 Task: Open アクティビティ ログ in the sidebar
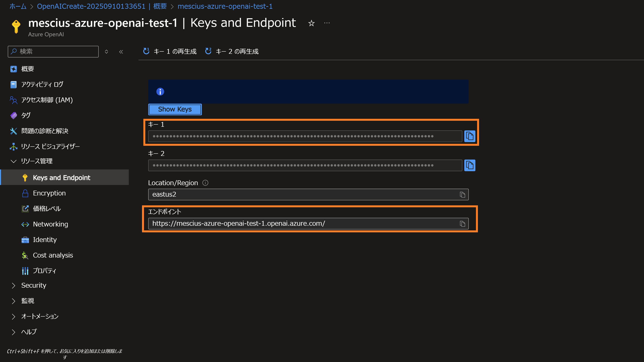[64, 84]
